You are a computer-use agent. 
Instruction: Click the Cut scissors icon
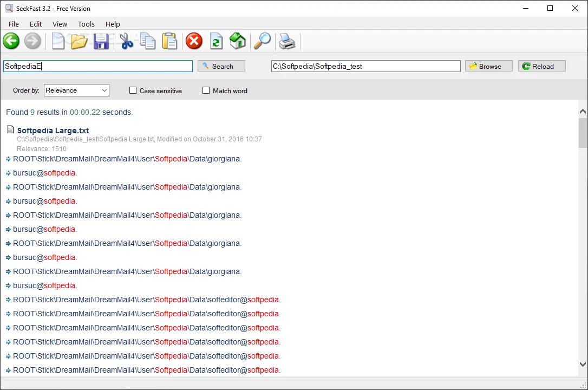126,41
